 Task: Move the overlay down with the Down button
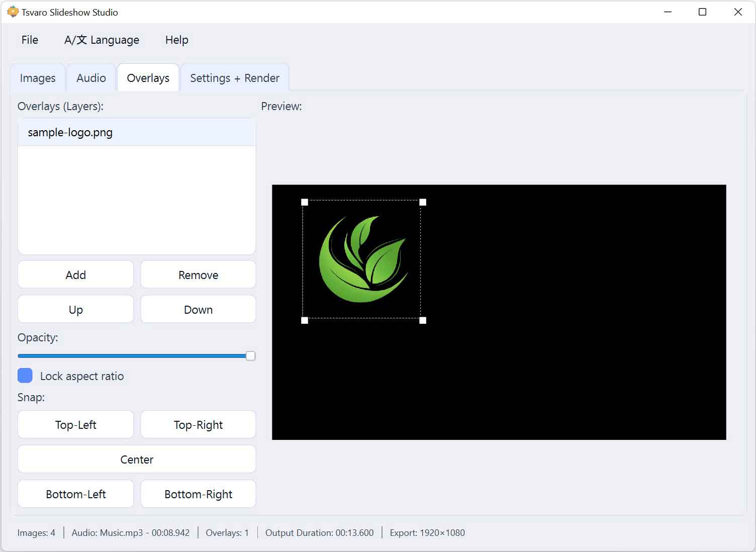click(x=198, y=309)
